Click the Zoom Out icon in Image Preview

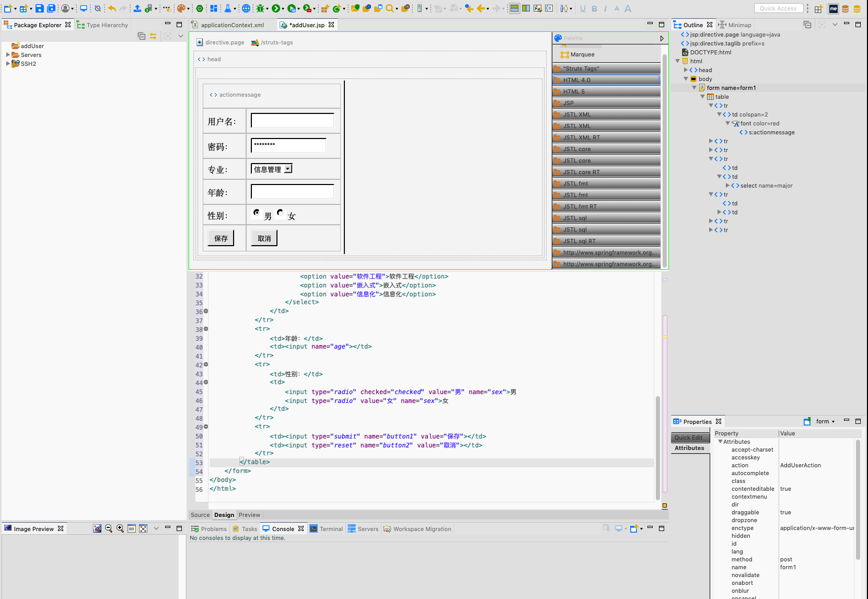tap(109, 528)
